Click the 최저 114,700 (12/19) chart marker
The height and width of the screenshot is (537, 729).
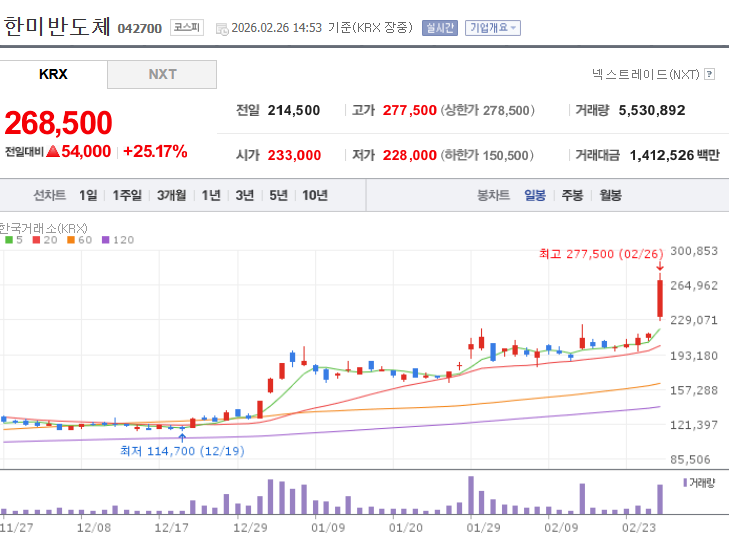182,451
